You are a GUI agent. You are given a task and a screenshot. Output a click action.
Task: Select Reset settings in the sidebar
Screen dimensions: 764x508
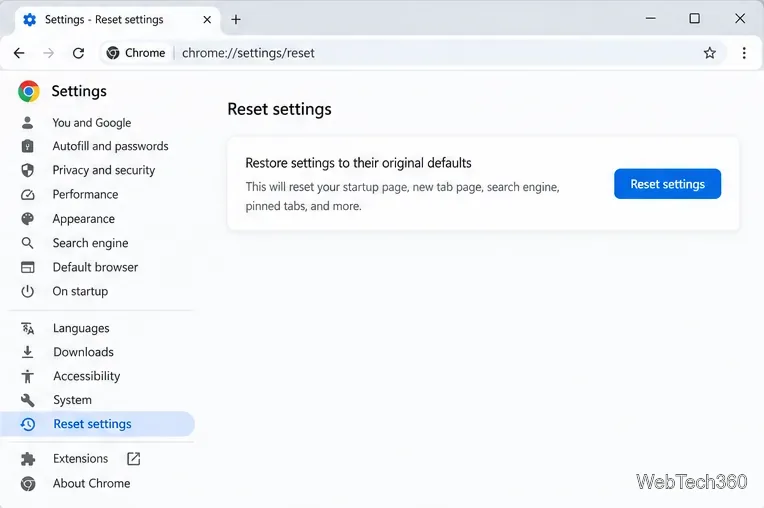[97, 424]
